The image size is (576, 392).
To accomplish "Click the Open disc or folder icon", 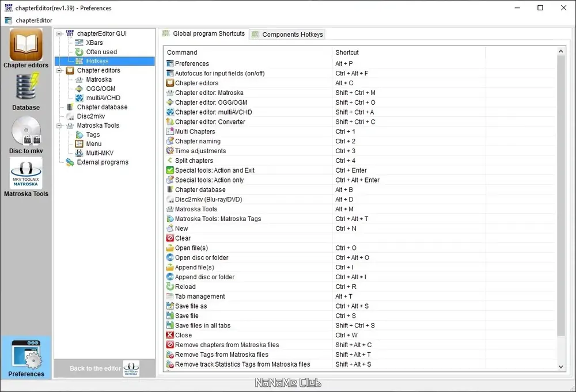I will [170, 257].
